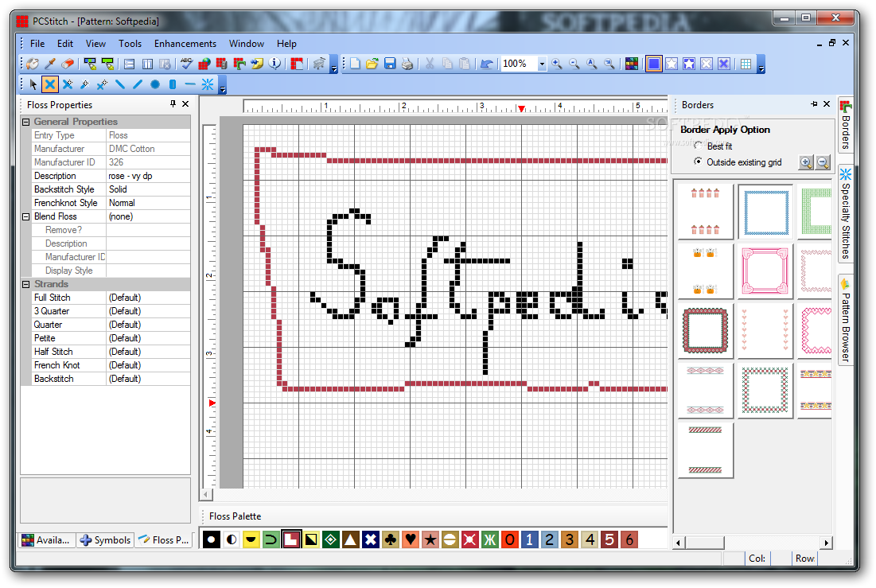
Task: Switch to the Available floss tab
Action: pos(46,540)
